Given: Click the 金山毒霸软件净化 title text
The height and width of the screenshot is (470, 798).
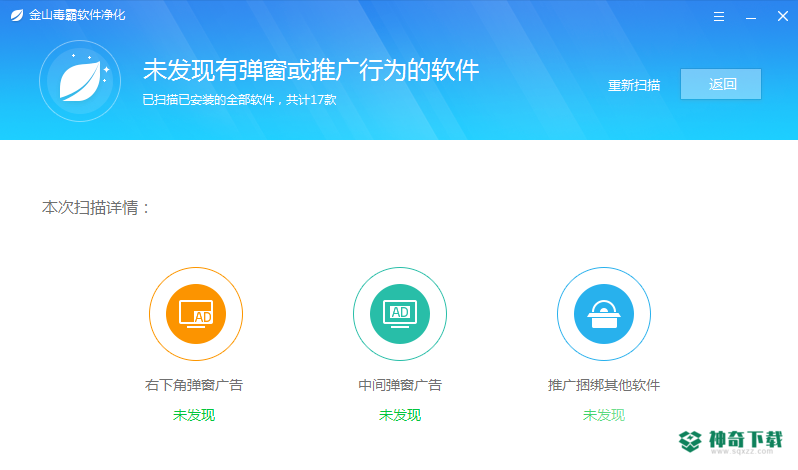Looking at the screenshot, I should point(77,15).
